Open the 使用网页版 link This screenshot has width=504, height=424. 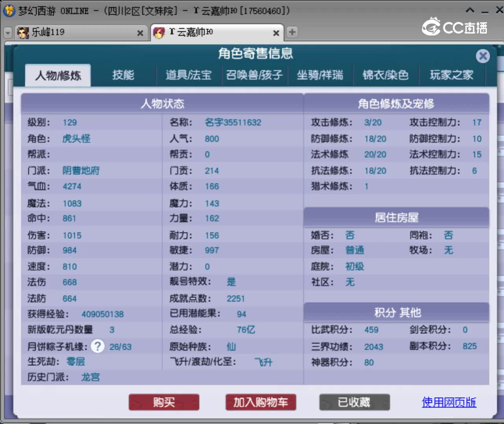click(449, 402)
